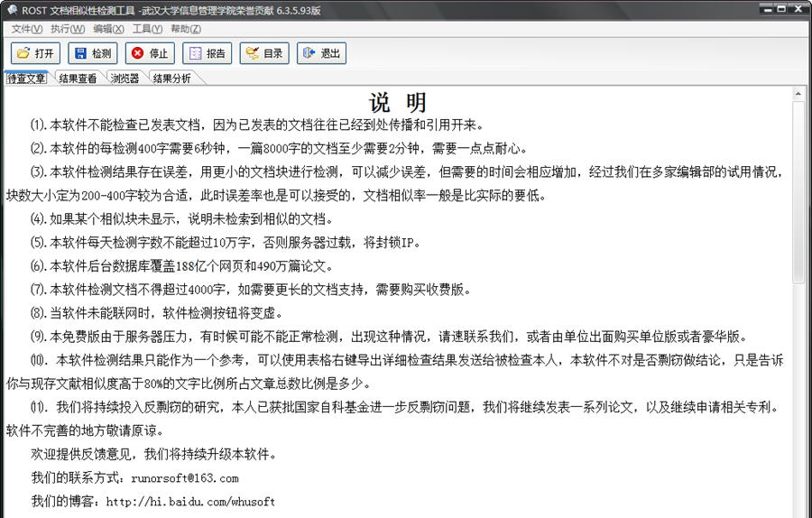The height and width of the screenshot is (518, 812).
Task: Click the 报告 report sheet icon
Action: 195,53
